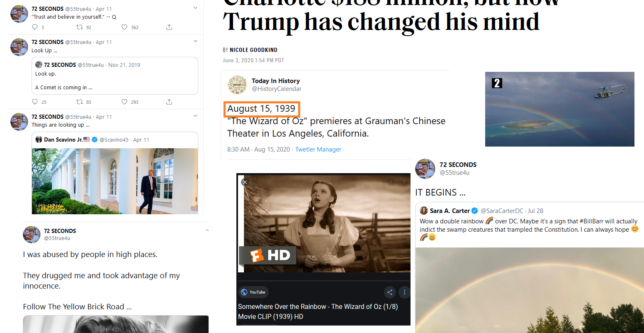Open chevron menu on "Look Up" tweet
The image size is (644, 333).
click(x=195, y=42)
